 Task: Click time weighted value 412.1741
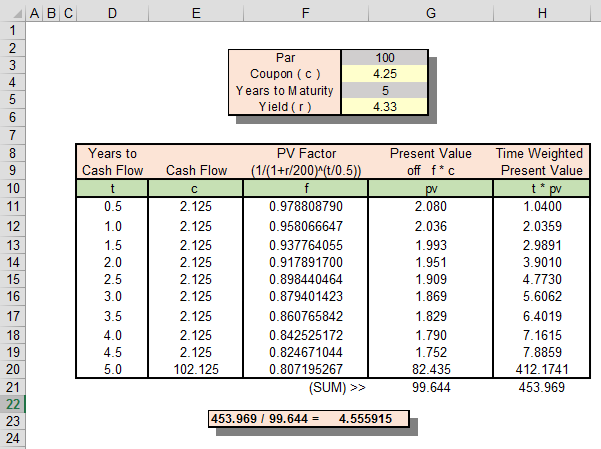pyautogui.click(x=542, y=369)
